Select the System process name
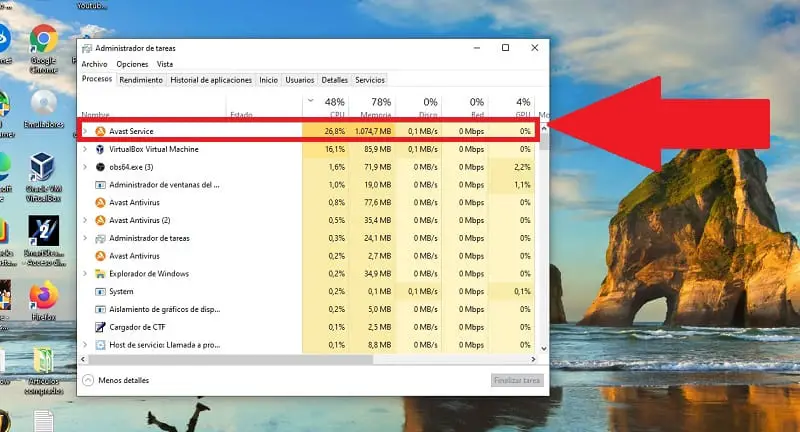This screenshot has width=800, height=432. (121, 292)
